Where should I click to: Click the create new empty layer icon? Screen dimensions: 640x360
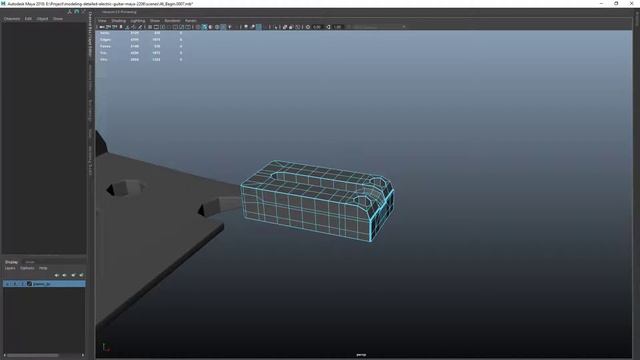(x=73, y=275)
